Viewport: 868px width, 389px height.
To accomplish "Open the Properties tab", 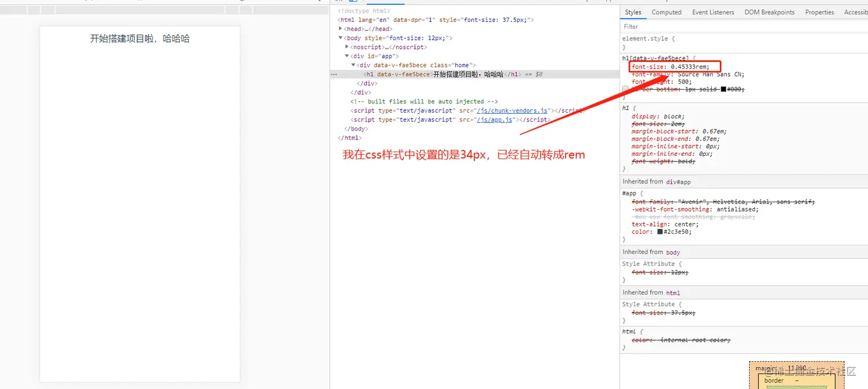I will coord(819,12).
